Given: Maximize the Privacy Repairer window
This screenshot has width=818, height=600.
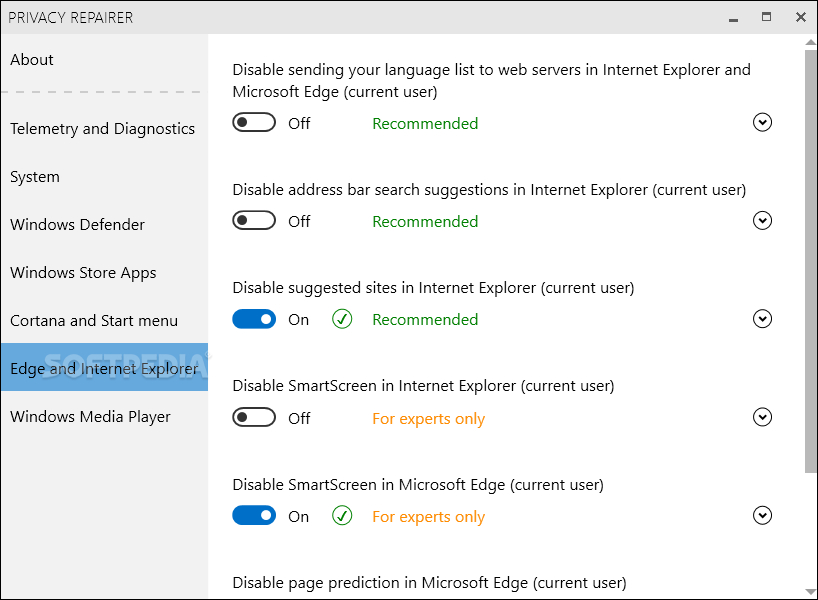Looking at the screenshot, I should click(766, 17).
